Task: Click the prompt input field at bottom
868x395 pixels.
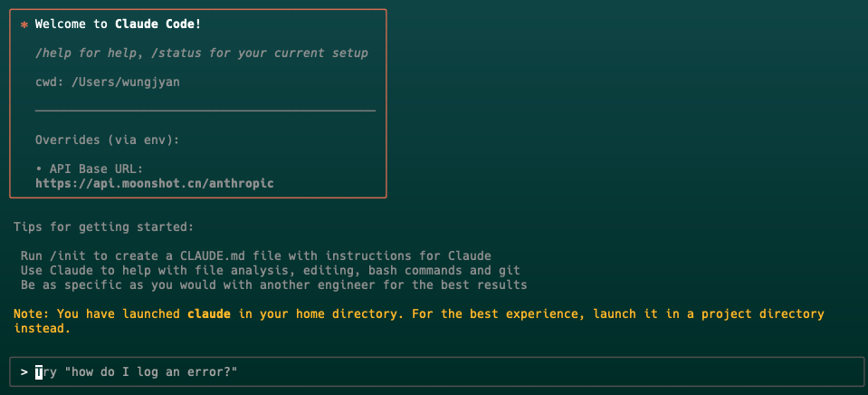Action: [x=437, y=371]
